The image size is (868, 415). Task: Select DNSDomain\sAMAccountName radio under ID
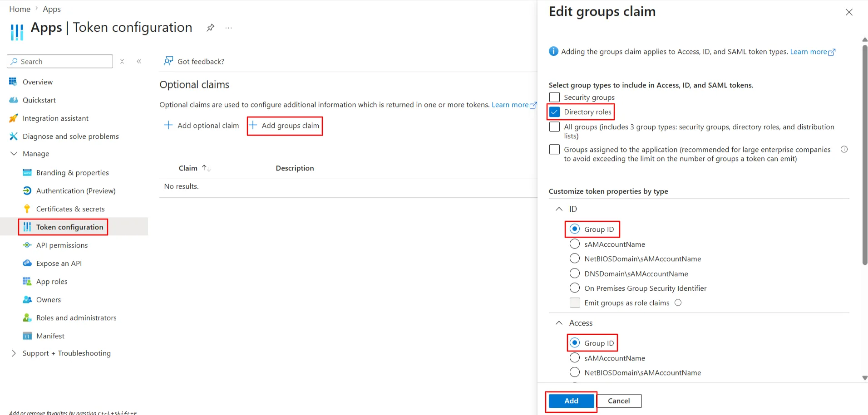point(575,273)
